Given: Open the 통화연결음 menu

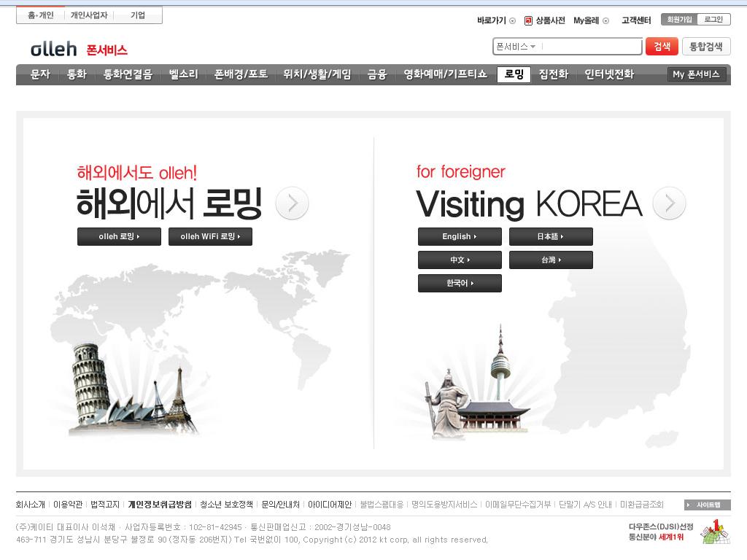Looking at the screenshot, I should pos(128,74).
